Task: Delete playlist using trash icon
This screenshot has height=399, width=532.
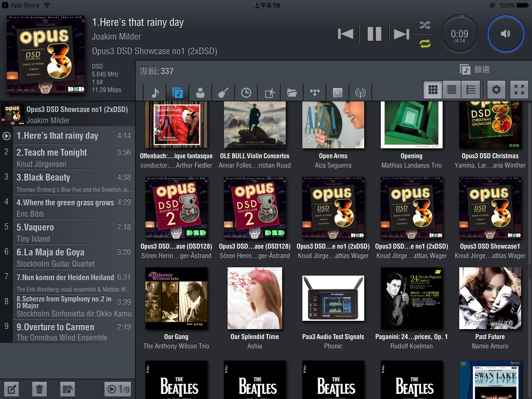Action: (x=39, y=389)
